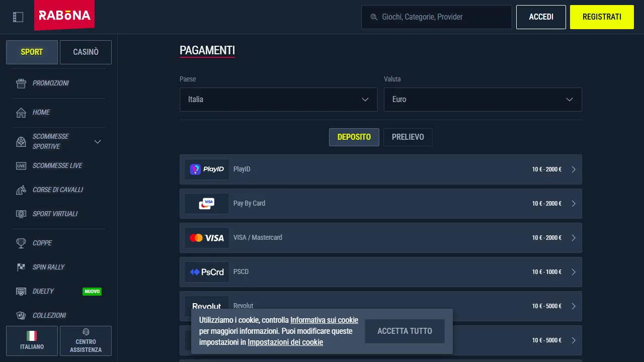Switch to the Deposito tab

[354, 137]
